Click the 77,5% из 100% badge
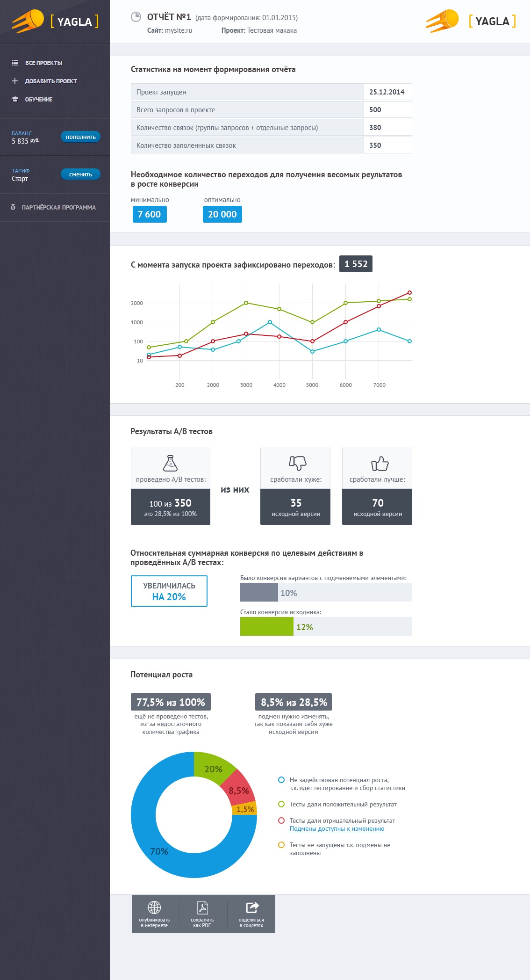The height and width of the screenshot is (980, 530). click(x=171, y=702)
